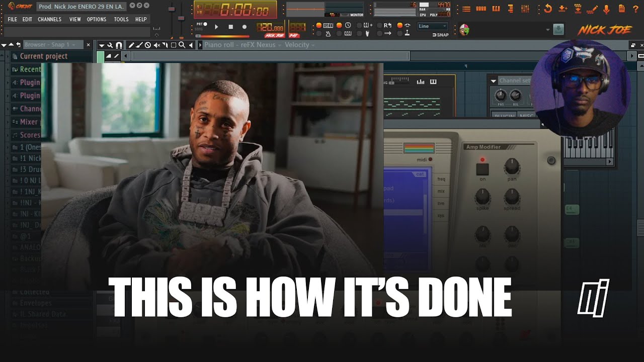Viewport: 644px width, 362px height.
Task: Open the FILE menu
Action: pos(12,19)
